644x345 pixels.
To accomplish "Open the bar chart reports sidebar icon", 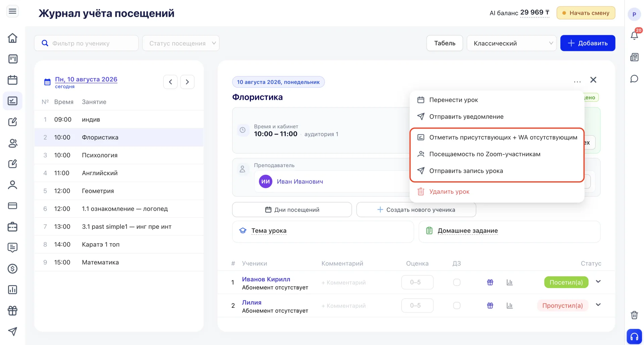I will (x=12, y=290).
